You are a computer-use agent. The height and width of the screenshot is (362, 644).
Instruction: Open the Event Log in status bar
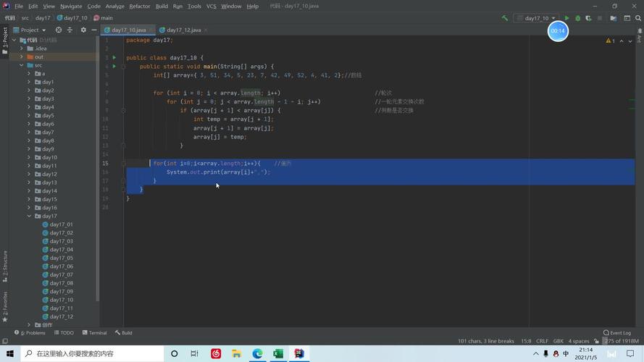point(616,333)
